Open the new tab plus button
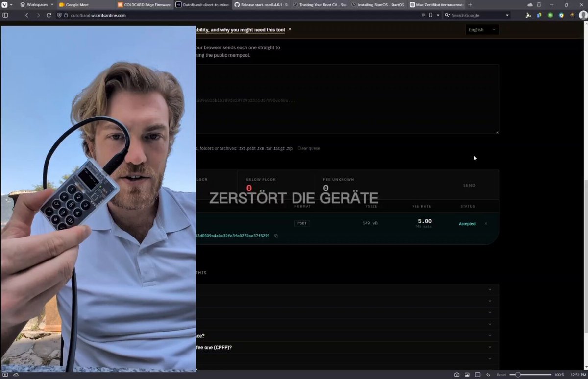588x379 pixels. [470, 5]
